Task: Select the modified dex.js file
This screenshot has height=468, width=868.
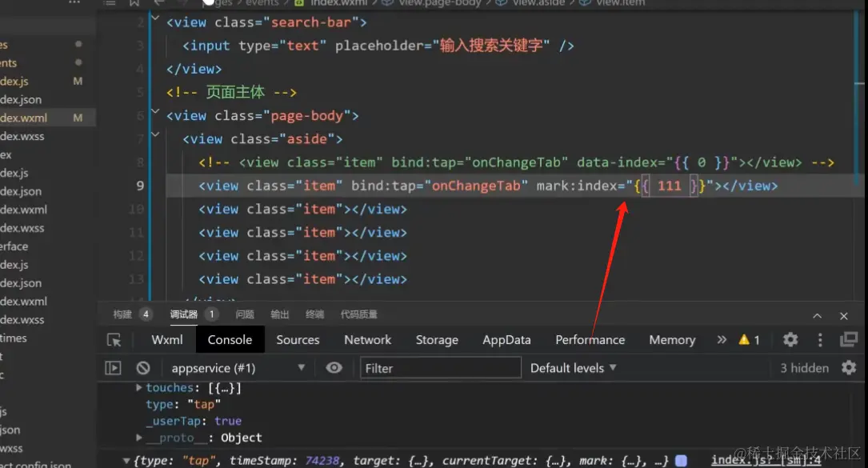Action: pos(48,81)
